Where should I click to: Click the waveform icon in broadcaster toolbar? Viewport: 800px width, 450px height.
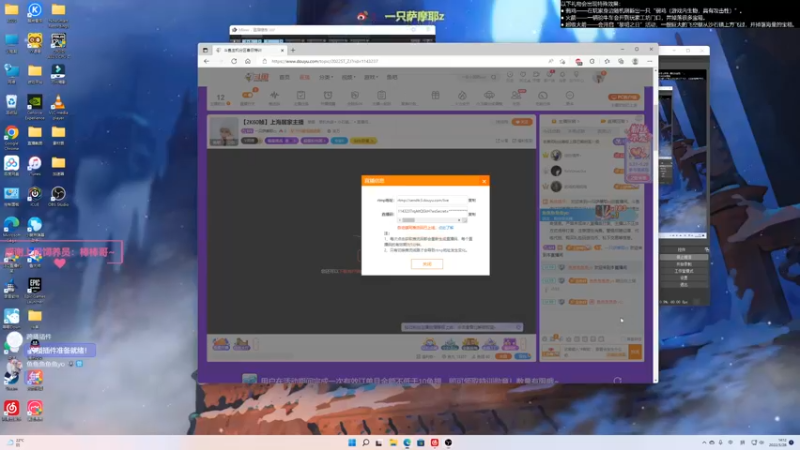point(274,95)
